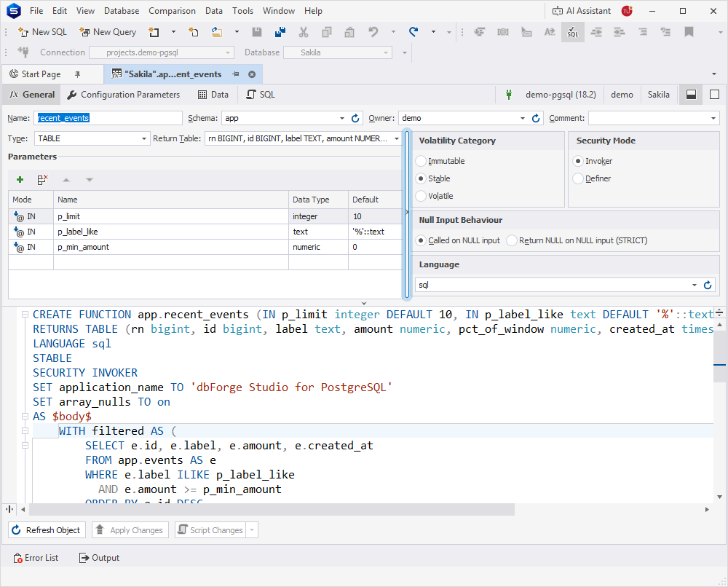
Task: Click the New Query toolbar button
Action: 108,32
